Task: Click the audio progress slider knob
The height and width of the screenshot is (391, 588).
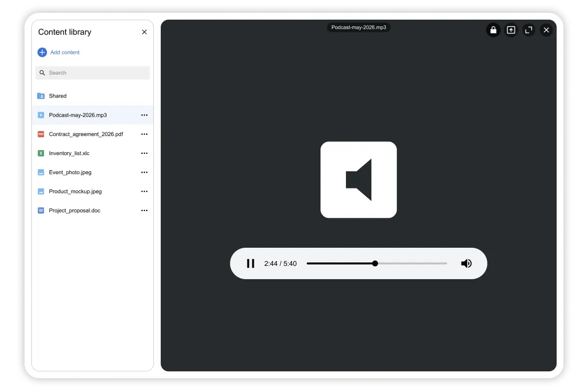Action: (375, 263)
